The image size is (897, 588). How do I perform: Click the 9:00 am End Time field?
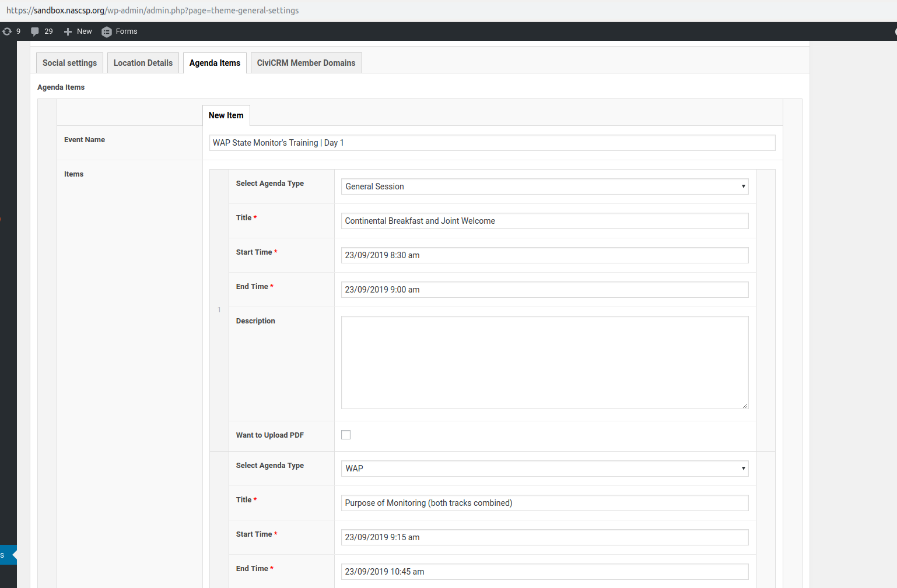tap(544, 290)
